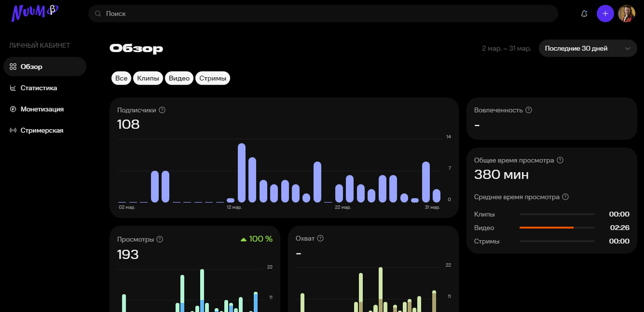Click the 193 views count

pos(128,254)
